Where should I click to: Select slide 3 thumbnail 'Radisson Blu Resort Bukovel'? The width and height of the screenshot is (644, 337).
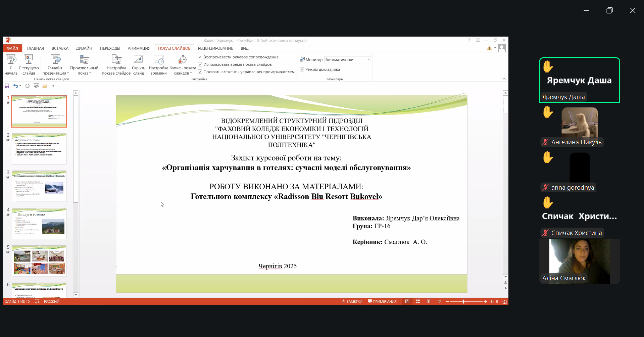coord(39,186)
